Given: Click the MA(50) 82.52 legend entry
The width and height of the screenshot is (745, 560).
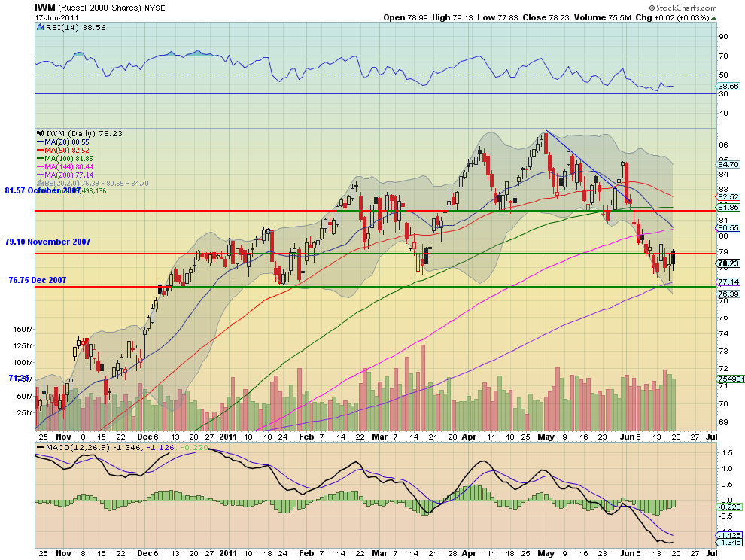Looking at the screenshot, I should point(63,151).
